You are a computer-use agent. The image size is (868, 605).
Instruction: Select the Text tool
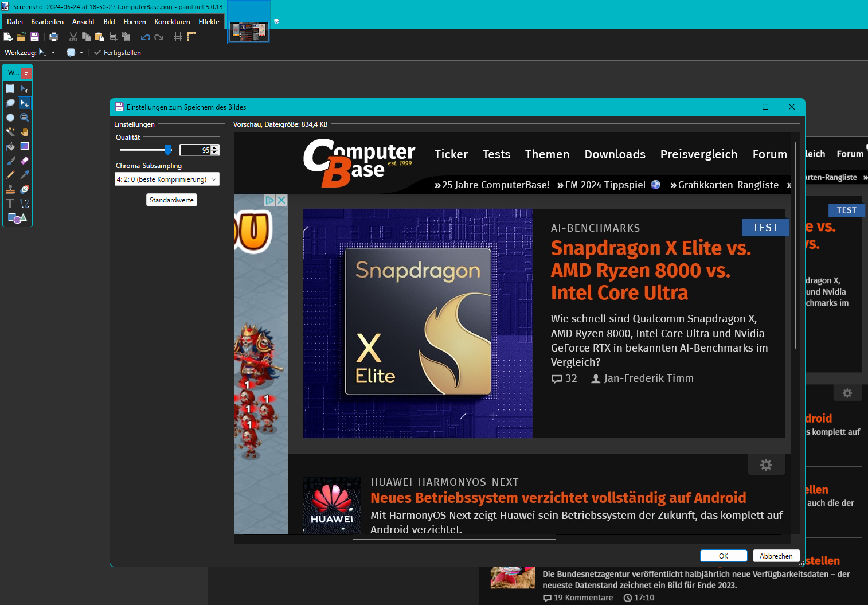pyautogui.click(x=10, y=204)
